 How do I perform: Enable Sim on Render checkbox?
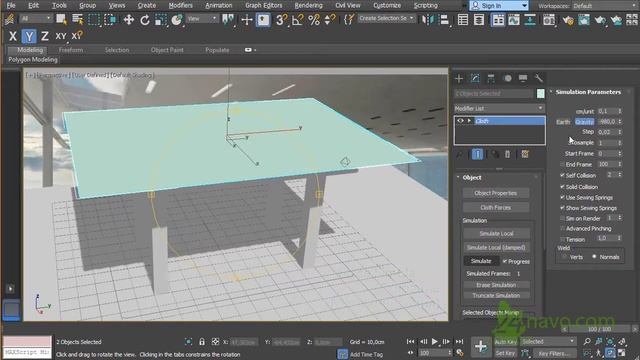[x=562, y=218]
